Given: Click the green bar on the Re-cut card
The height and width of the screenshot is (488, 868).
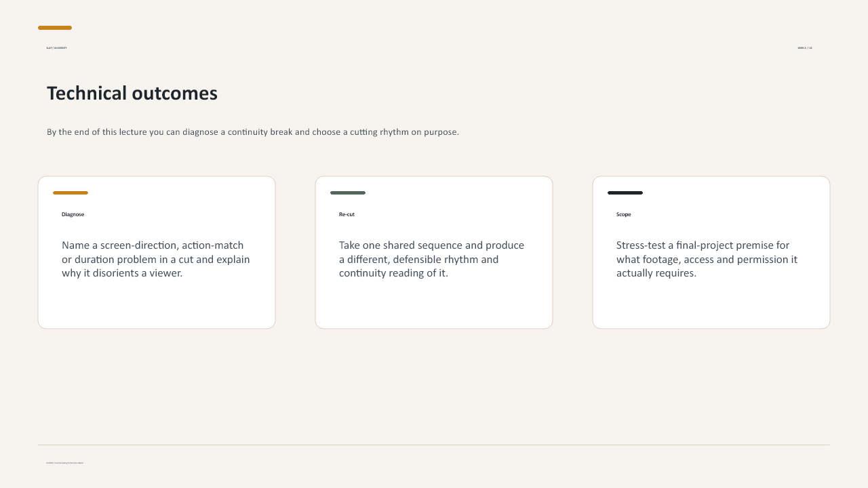Looking at the screenshot, I should click(348, 192).
